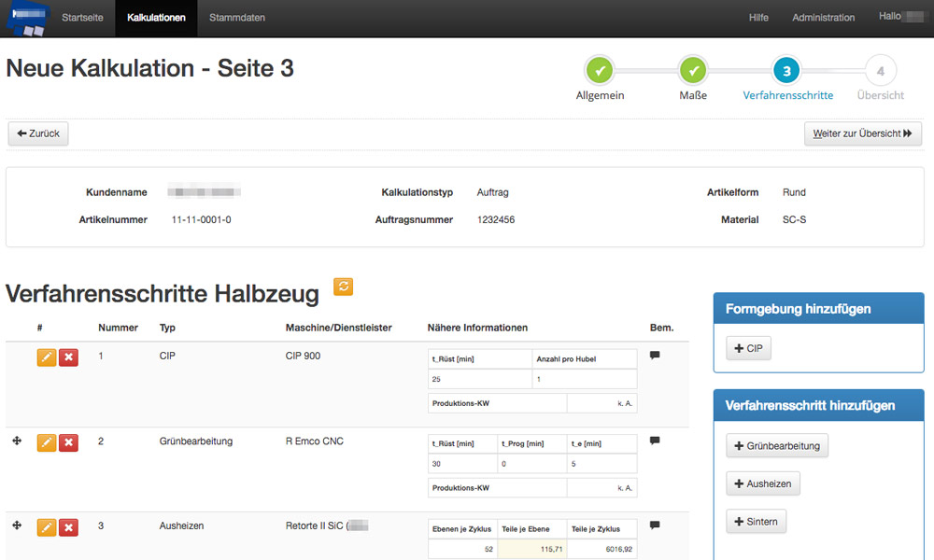The image size is (934, 560).
Task: Open the Administration menu
Action: (x=823, y=18)
